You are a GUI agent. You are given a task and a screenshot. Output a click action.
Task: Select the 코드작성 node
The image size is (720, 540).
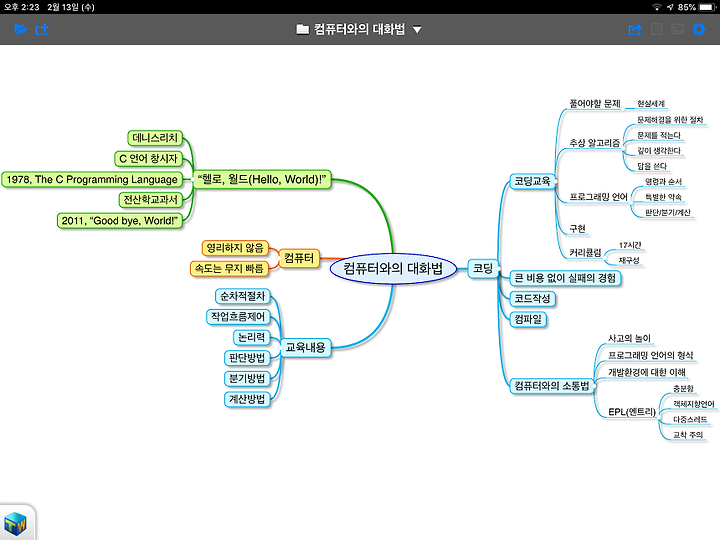532,298
